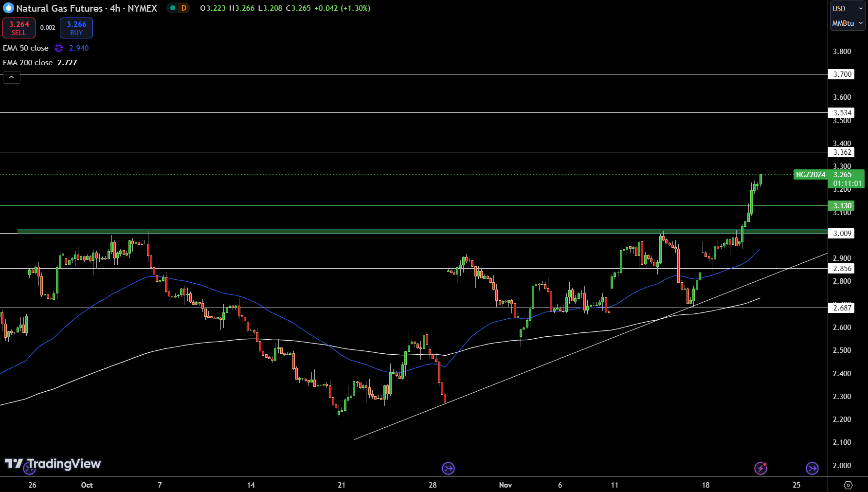Click the TradingView logo
The height and width of the screenshot is (492, 868).
click(x=53, y=464)
